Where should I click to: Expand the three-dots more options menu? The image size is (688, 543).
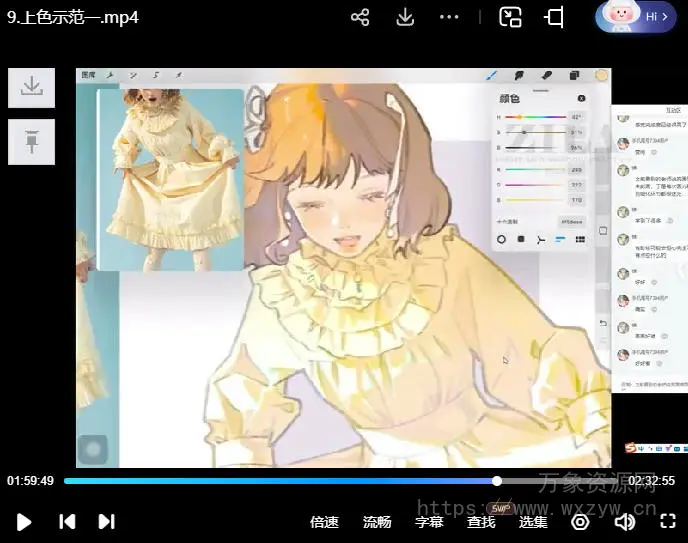449,17
